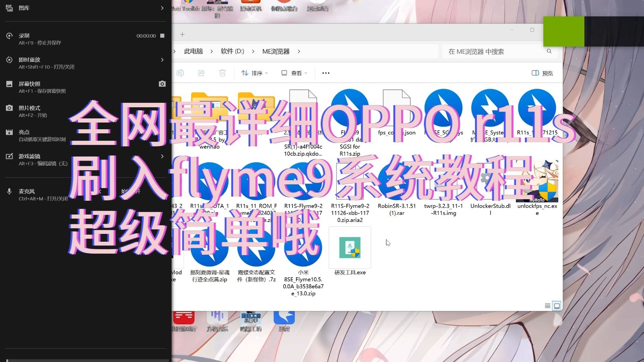
Task: Select the 小米8SE_Flyme10.5 zip file
Action: (303, 263)
